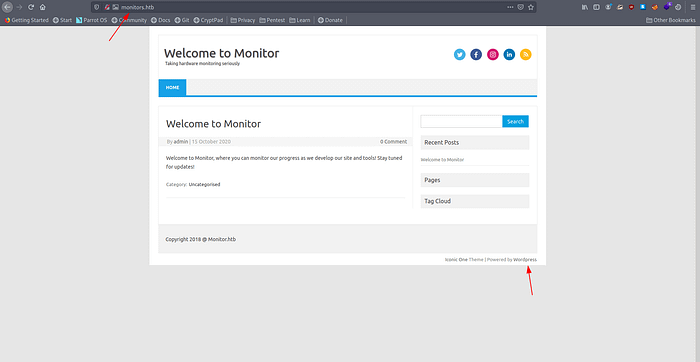Screen dimensions: 700x362
Task: Open the admin author link
Action: (x=181, y=141)
